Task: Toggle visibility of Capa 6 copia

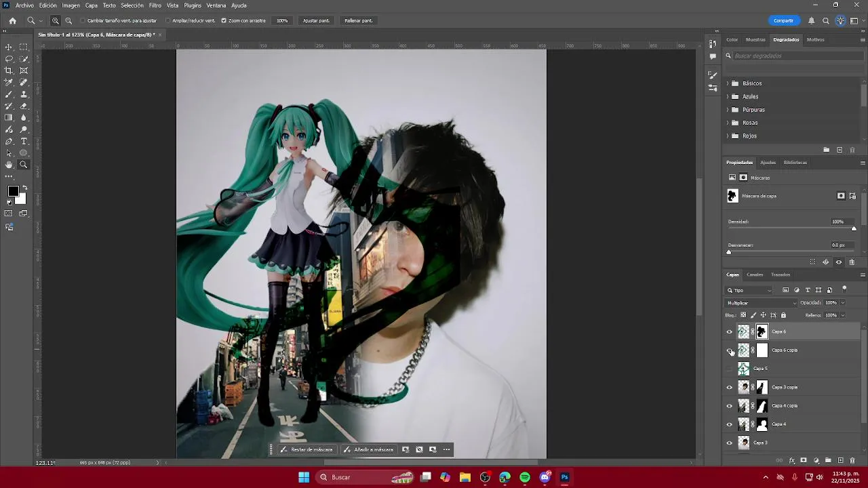Action: point(730,350)
